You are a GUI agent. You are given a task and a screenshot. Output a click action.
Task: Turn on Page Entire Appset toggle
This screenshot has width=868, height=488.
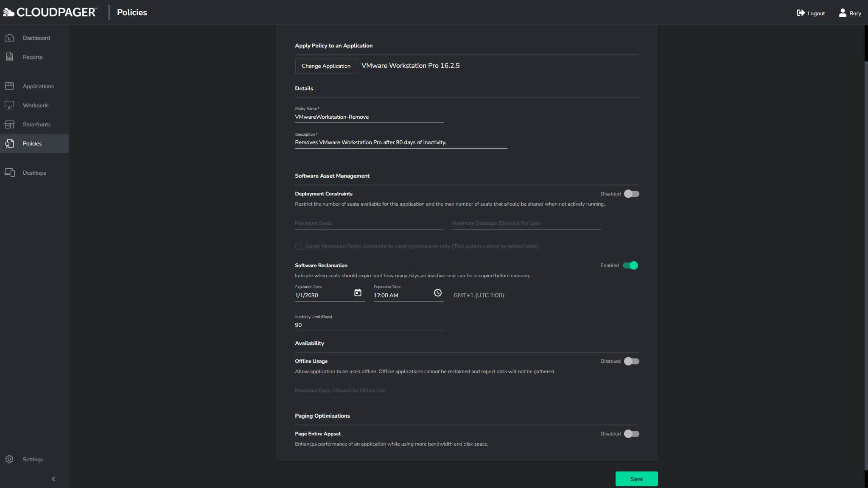(631, 434)
